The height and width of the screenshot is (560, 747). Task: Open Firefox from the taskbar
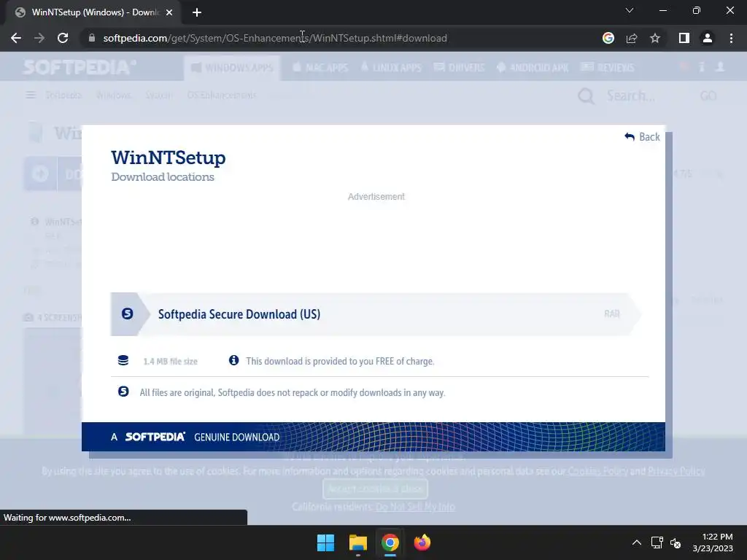click(422, 542)
